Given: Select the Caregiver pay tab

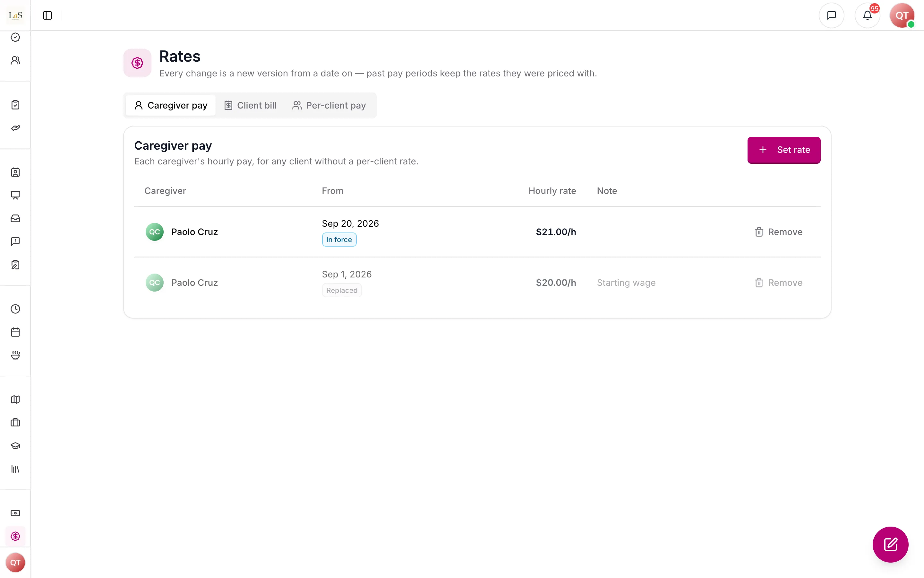Looking at the screenshot, I should click(x=171, y=105).
